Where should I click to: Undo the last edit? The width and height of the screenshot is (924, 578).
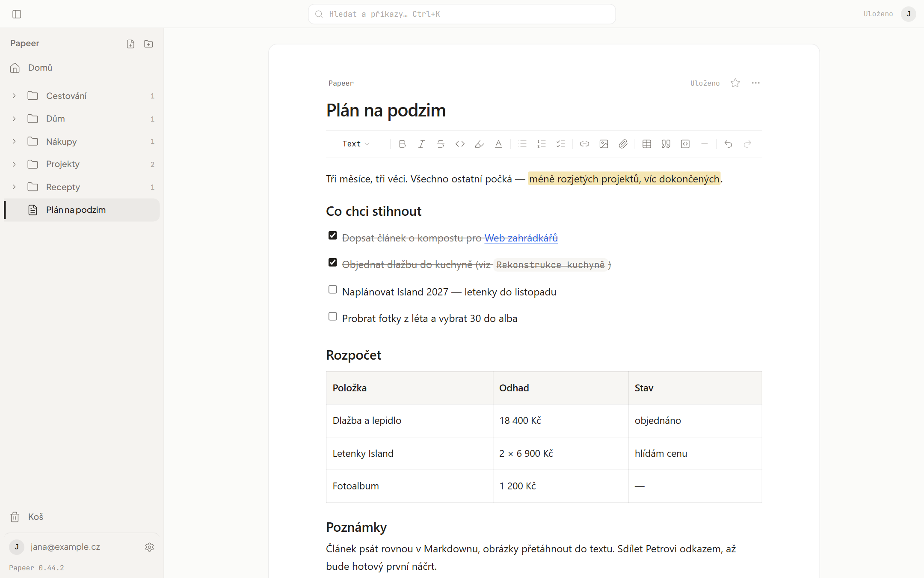pyautogui.click(x=728, y=144)
